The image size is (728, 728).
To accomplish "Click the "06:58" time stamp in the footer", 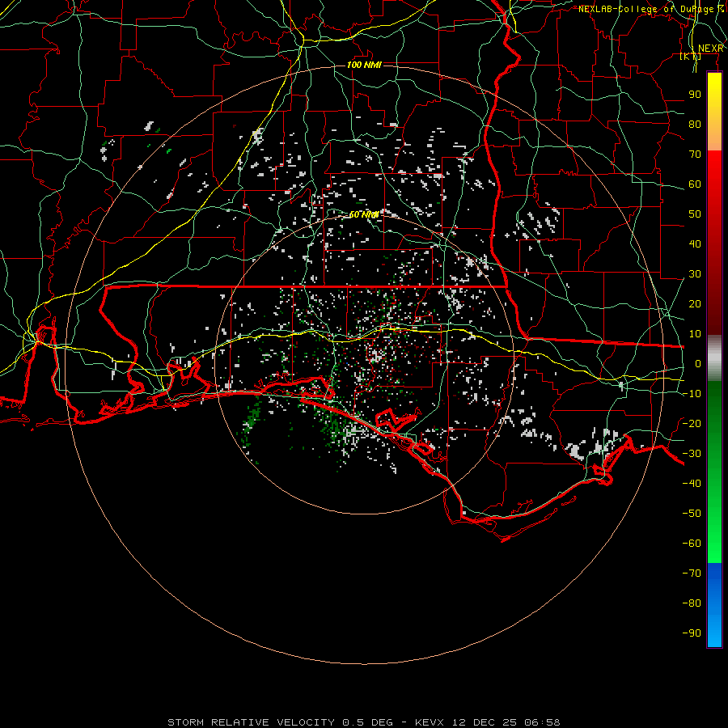I will coord(542,722).
